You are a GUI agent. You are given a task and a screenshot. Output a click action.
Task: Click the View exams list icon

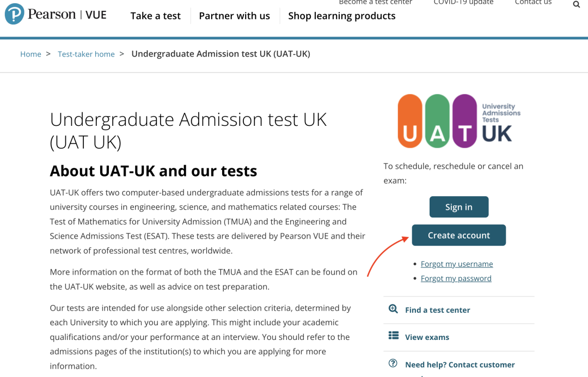tap(394, 336)
